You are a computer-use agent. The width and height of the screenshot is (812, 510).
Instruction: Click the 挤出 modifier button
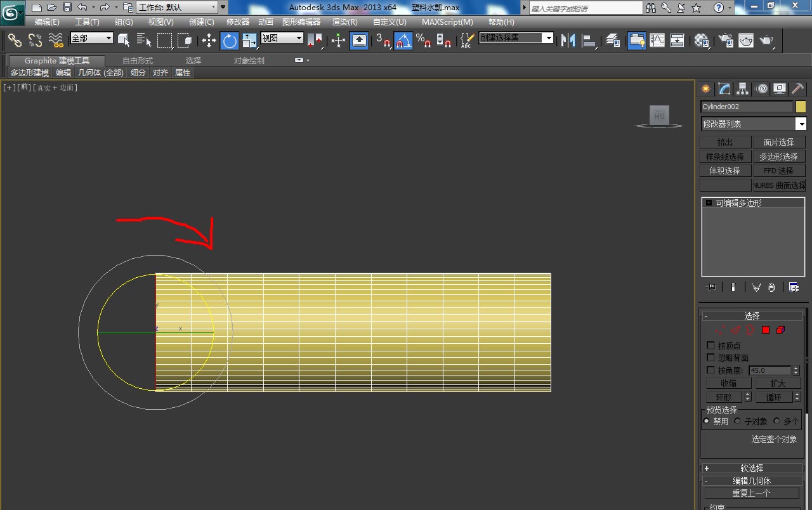725,142
